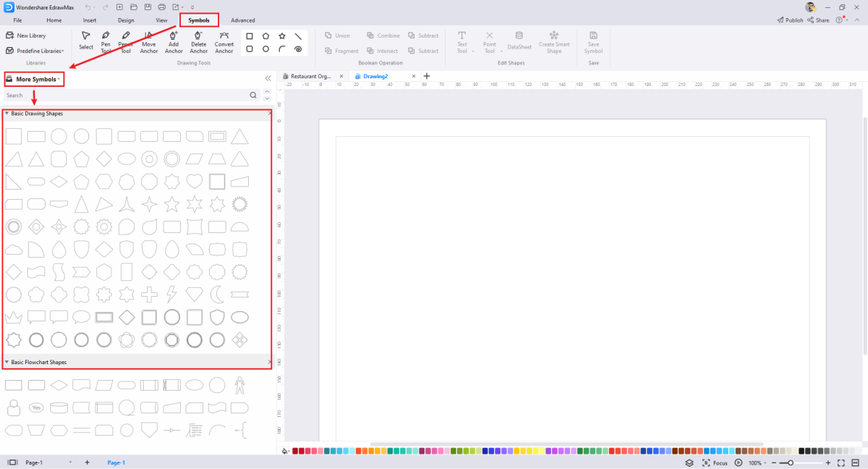Choose the Add Anchor tool
868x469 pixels.
tap(174, 42)
